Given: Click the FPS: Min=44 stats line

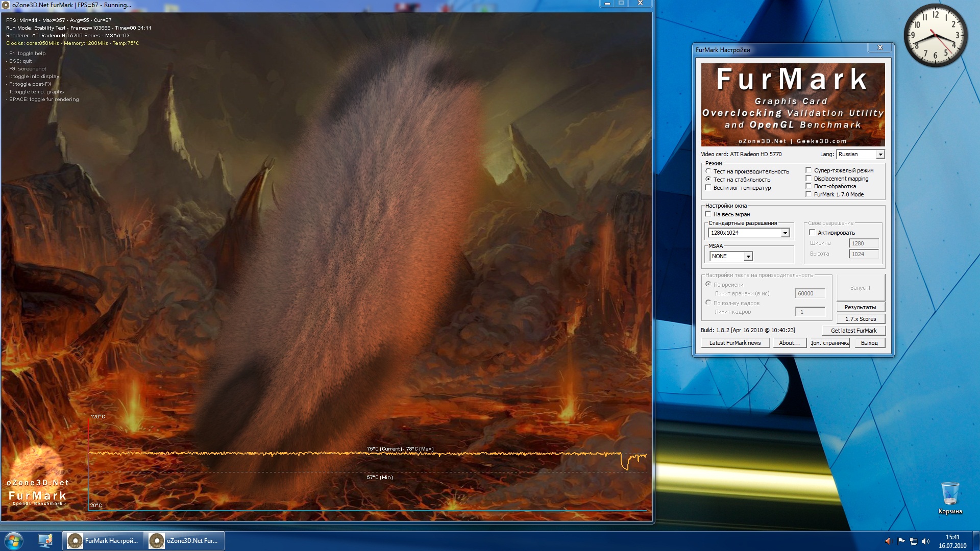Looking at the screenshot, I should (x=59, y=20).
